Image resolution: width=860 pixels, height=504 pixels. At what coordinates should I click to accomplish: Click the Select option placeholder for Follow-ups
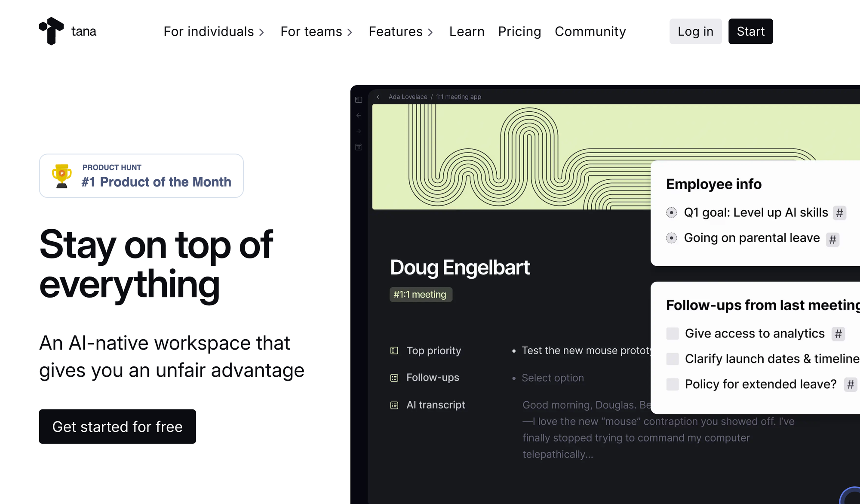coord(553,378)
